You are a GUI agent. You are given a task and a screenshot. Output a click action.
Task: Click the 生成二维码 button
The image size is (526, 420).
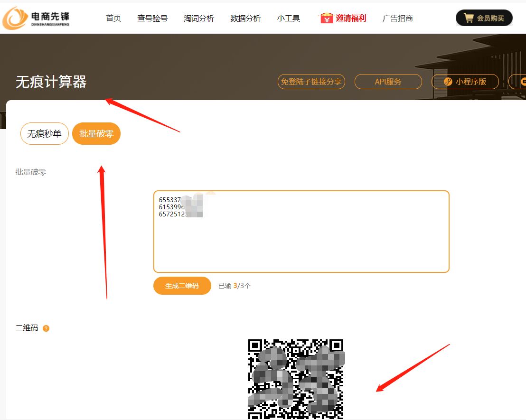[x=182, y=286]
